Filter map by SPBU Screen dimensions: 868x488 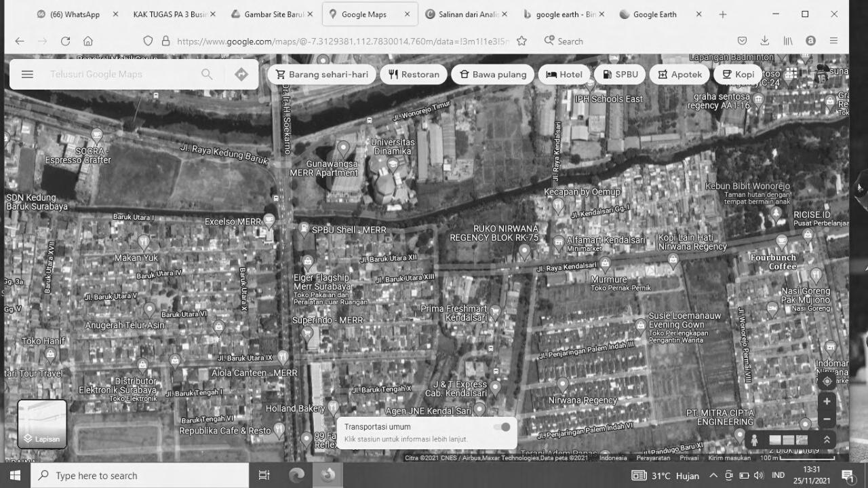click(x=620, y=75)
